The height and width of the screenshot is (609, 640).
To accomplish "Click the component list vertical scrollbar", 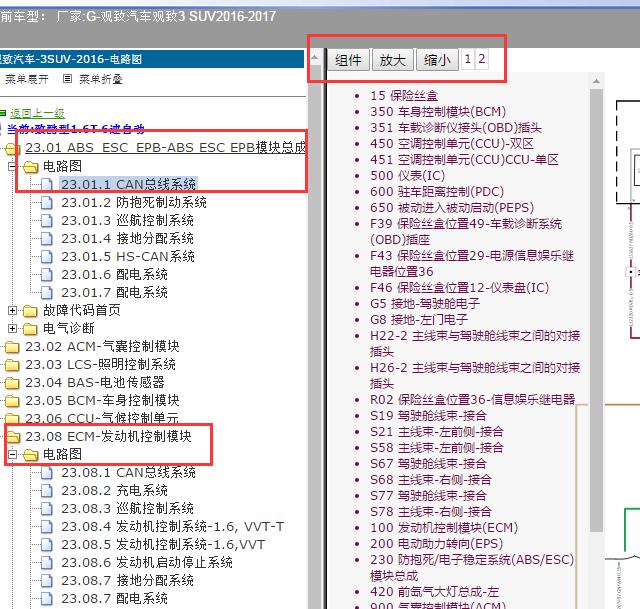I will [596, 310].
